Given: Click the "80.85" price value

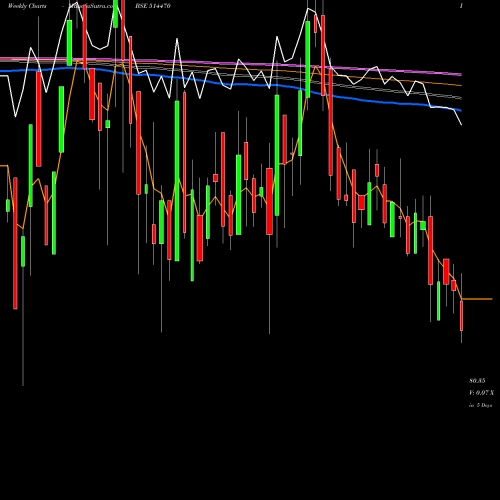Looking at the screenshot, I should point(477,381).
